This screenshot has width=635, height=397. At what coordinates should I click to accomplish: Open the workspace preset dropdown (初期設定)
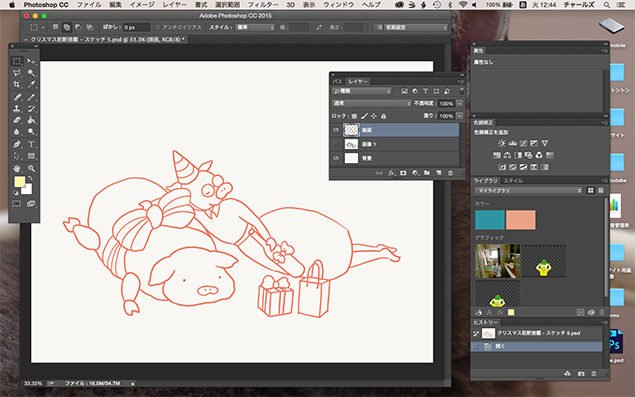[x=416, y=27]
